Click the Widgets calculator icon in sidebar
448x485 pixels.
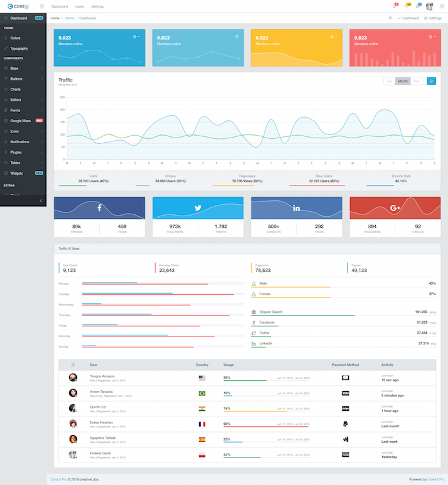pos(6,173)
